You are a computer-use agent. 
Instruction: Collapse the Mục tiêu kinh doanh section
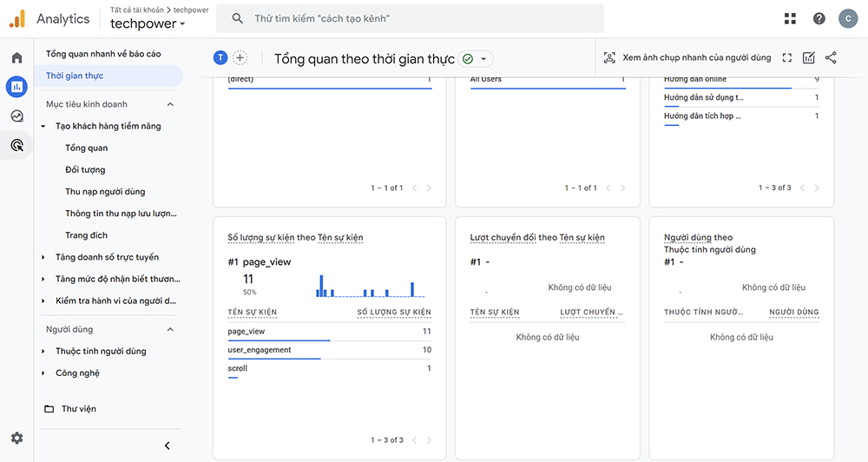click(x=170, y=104)
